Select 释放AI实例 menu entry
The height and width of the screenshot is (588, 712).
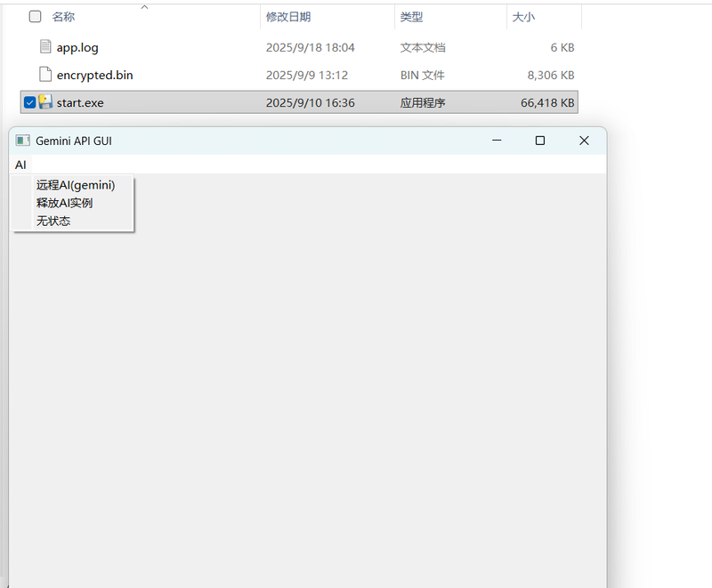pos(64,203)
